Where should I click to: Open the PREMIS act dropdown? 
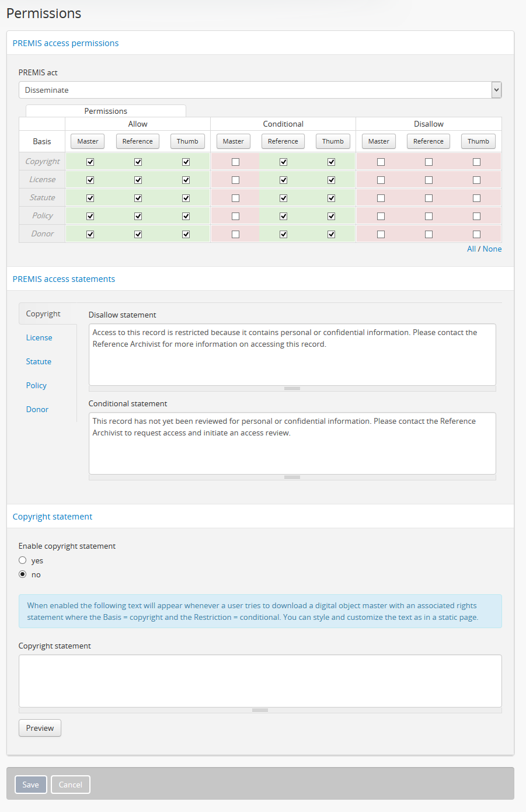click(260, 90)
